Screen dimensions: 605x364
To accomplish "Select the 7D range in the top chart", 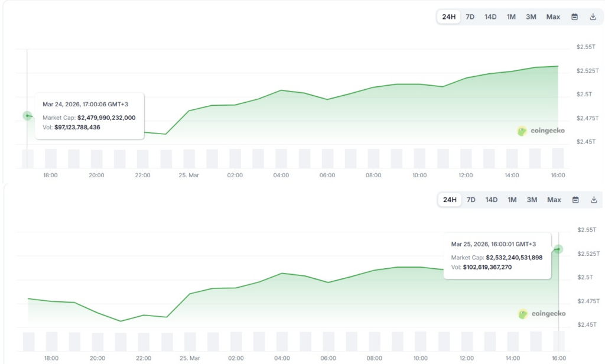I will (x=470, y=17).
